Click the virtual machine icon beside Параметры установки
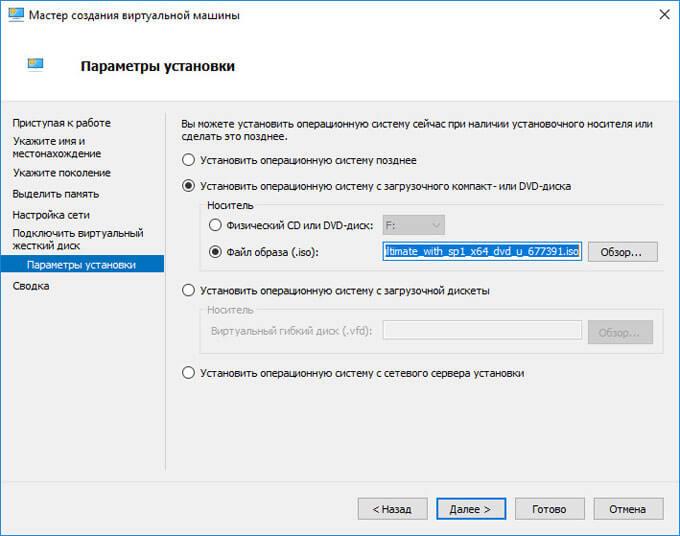Viewport: 680px width, 536px height. (36, 67)
